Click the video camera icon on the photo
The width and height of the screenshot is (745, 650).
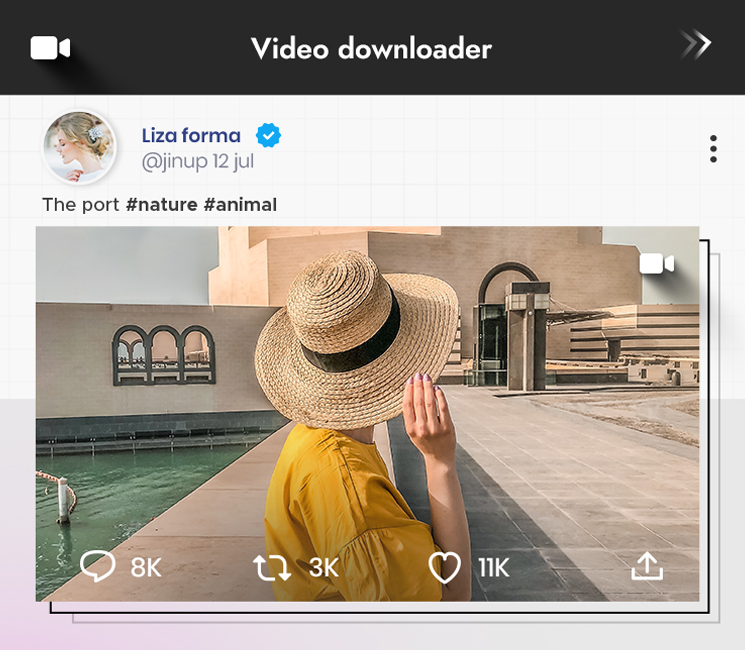tap(657, 264)
